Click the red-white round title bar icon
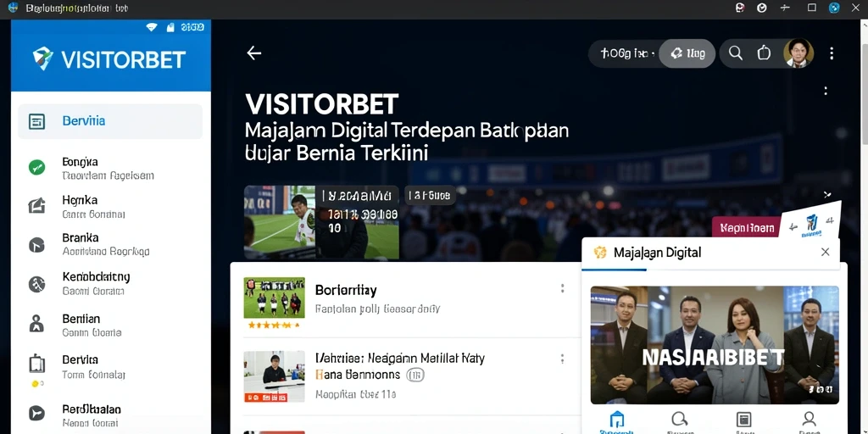Viewport: 868px width, 434px height. pyautogui.click(x=740, y=8)
